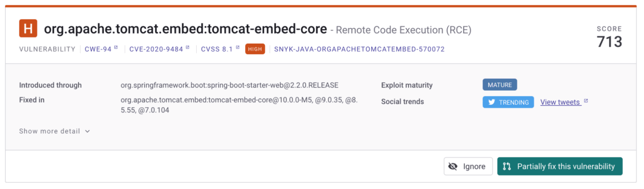The width and height of the screenshot is (644, 189).
Task: Click the orange H severity icon
Action: pos(28,29)
